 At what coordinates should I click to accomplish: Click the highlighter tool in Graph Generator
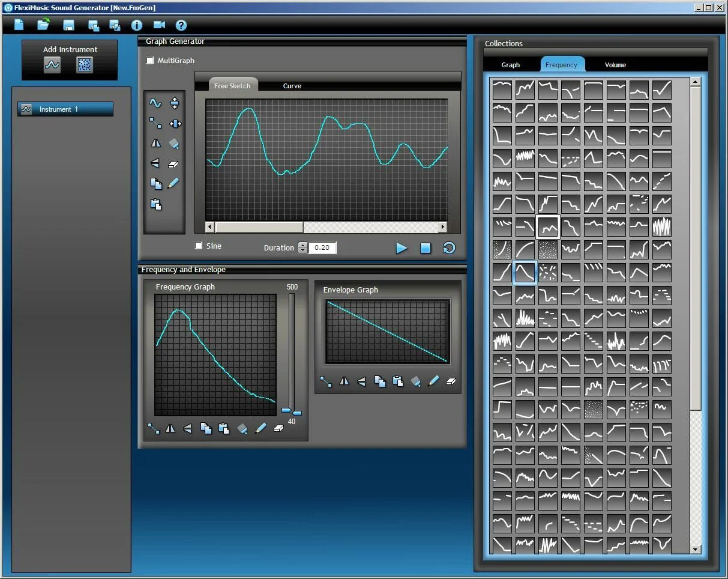tap(174, 144)
